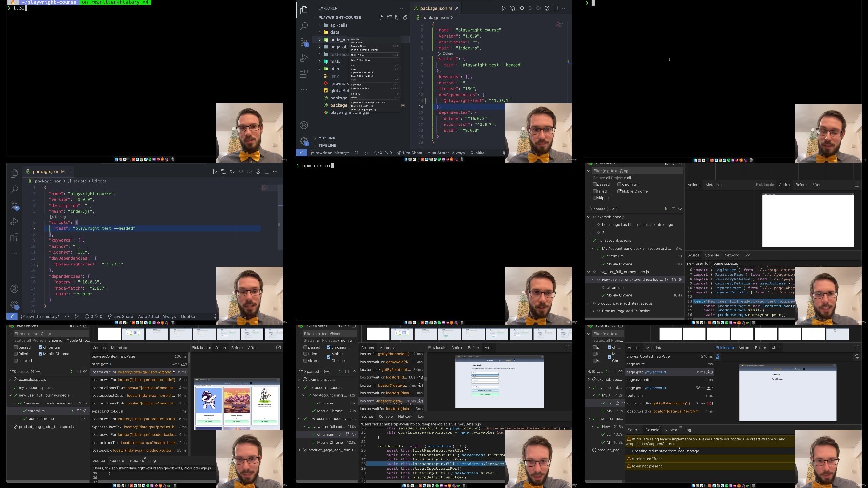
Task: Check 'failed' in the 1/1 passed Playwright frame
Action: point(595,191)
